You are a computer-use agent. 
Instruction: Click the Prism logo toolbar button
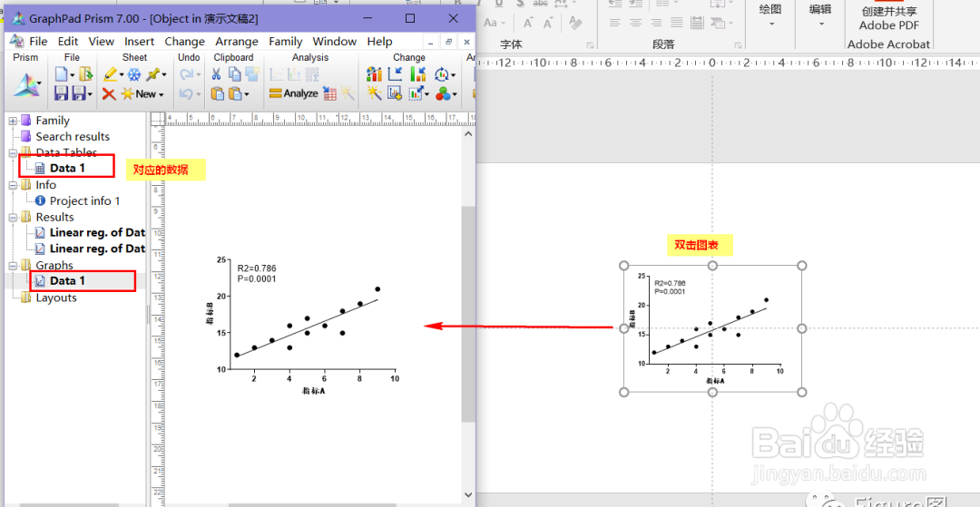(25, 85)
